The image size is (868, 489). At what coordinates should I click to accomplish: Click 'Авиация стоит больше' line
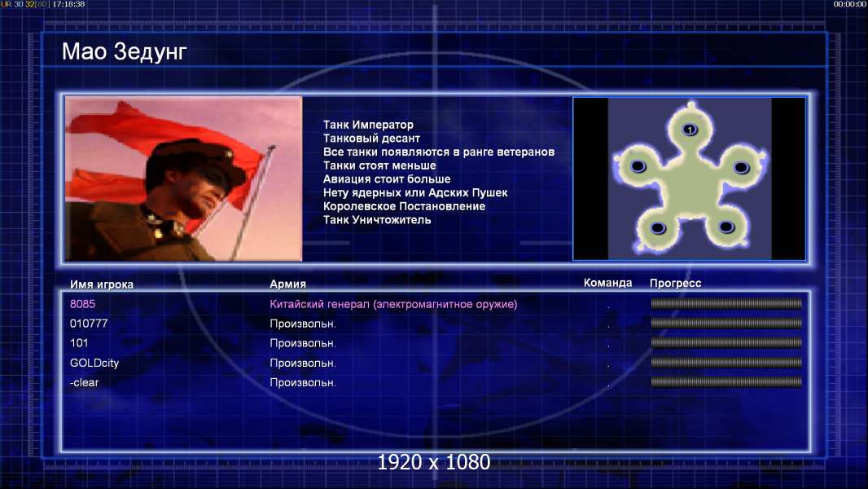pyautogui.click(x=387, y=178)
